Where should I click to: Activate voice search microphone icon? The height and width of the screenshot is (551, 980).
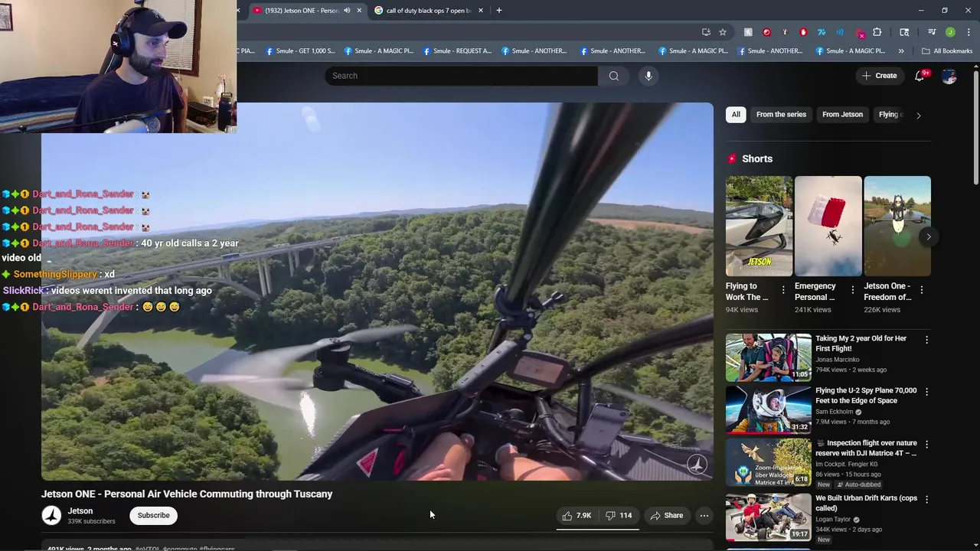[x=648, y=76]
